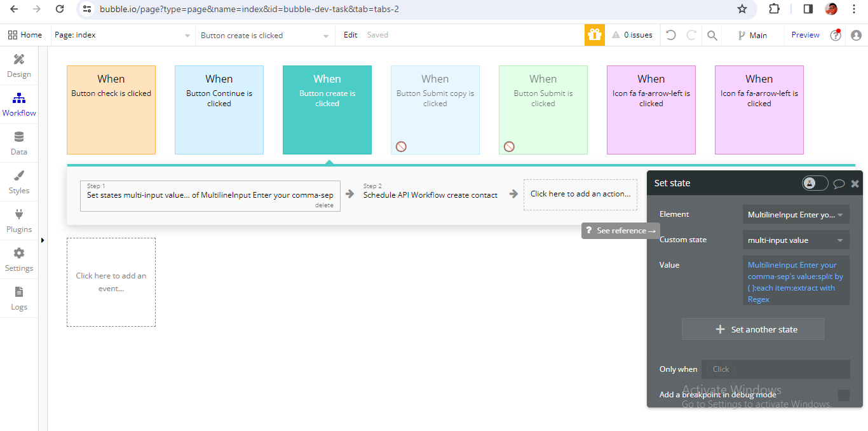868x431 pixels.
Task: Click here to add an action
Action: (580, 194)
